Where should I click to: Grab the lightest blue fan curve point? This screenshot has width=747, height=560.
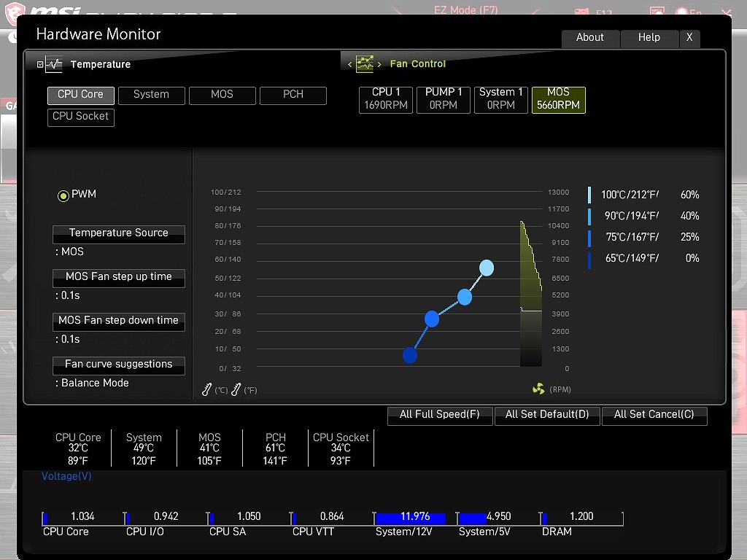[x=487, y=268]
